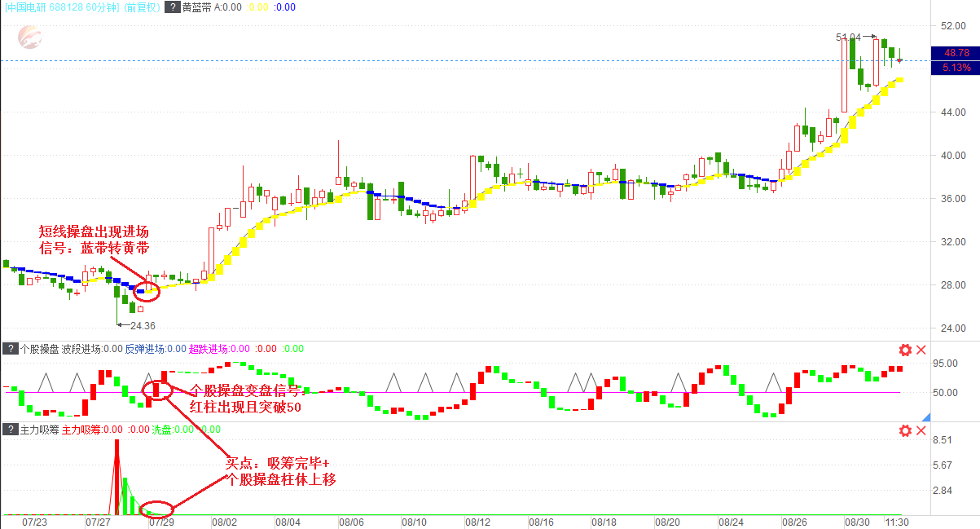Select date 08/10 on time axis
This screenshot has height=529, width=980.
[415, 522]
